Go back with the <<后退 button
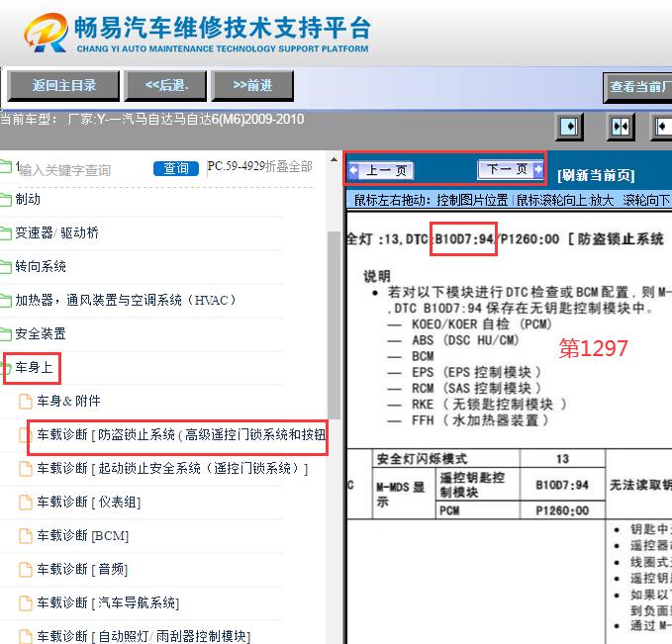 pyautogui.click(x=165, y=86)
